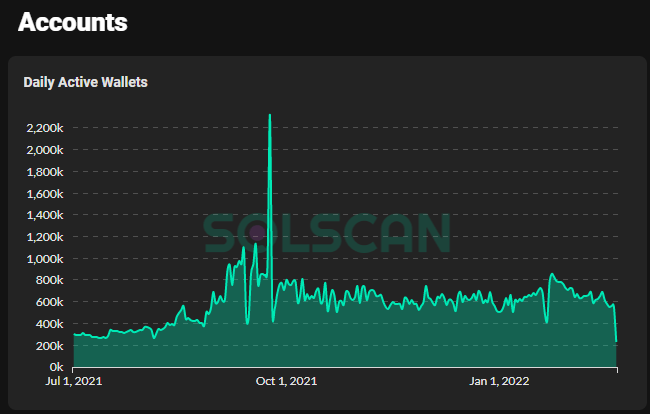
Task: Click the 1,000k y-axis label
Action: pyautogui.click(x=45, y=259)
